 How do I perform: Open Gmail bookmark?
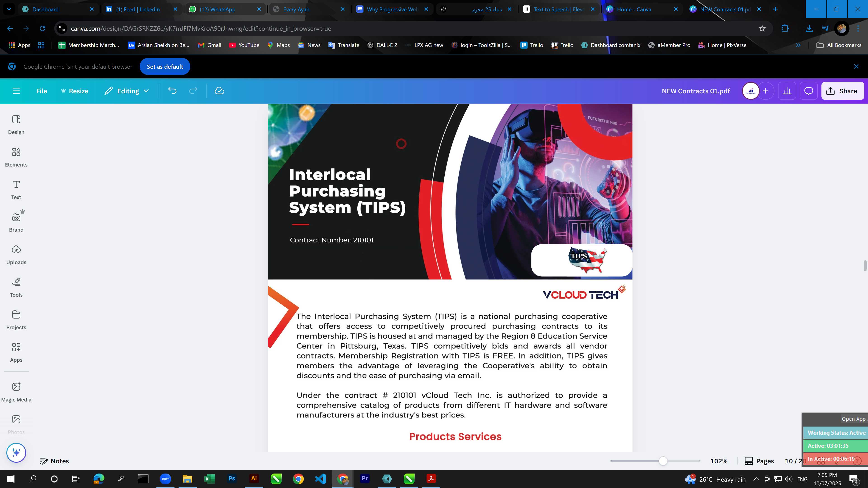pos(210,45)
